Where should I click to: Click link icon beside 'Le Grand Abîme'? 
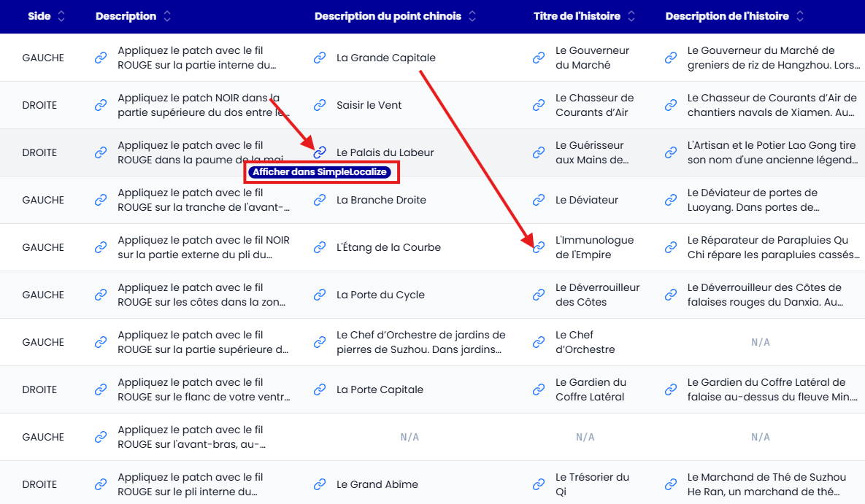[320, 484]
